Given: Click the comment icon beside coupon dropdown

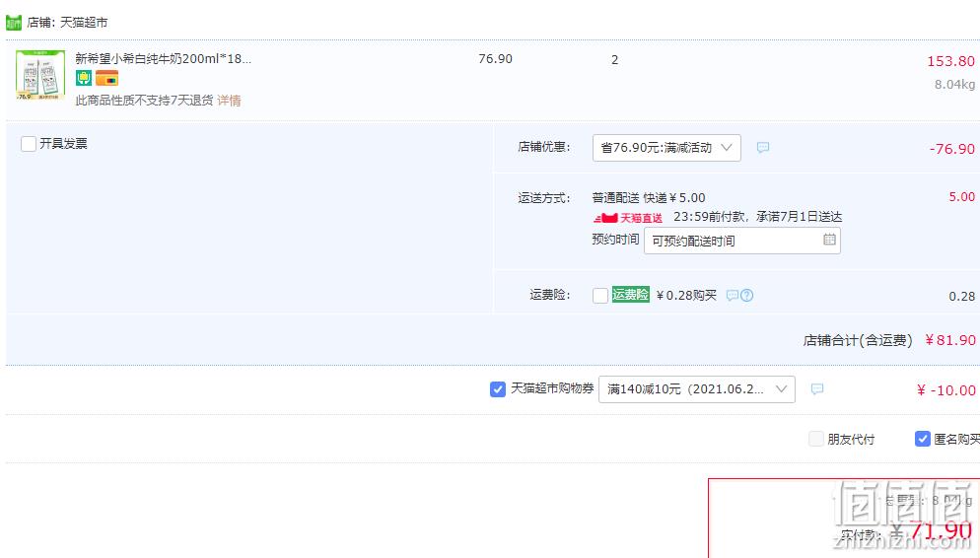Looking at the screenshot, I should [x=817, y=389].
